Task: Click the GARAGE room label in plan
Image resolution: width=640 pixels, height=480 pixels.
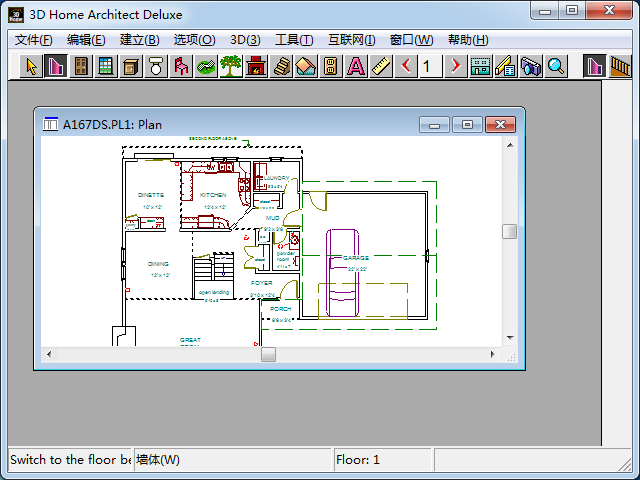Action: click(x=356, y=258)
